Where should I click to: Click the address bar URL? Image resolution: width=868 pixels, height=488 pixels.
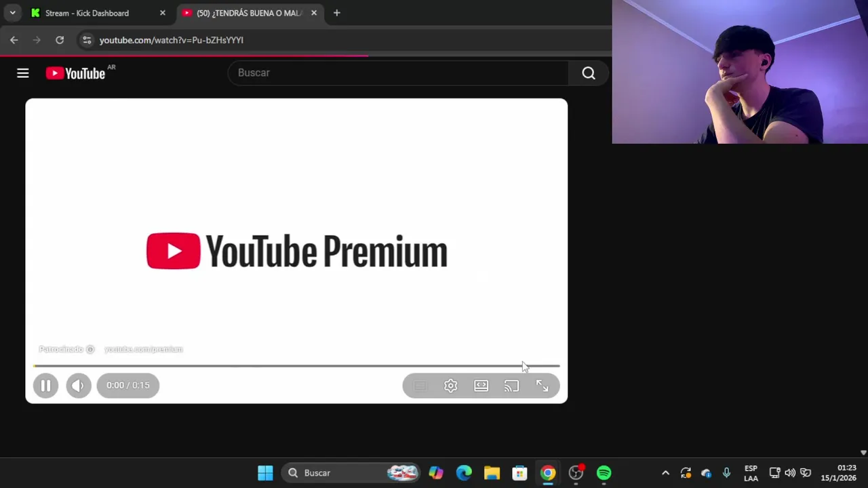point(171,40)
